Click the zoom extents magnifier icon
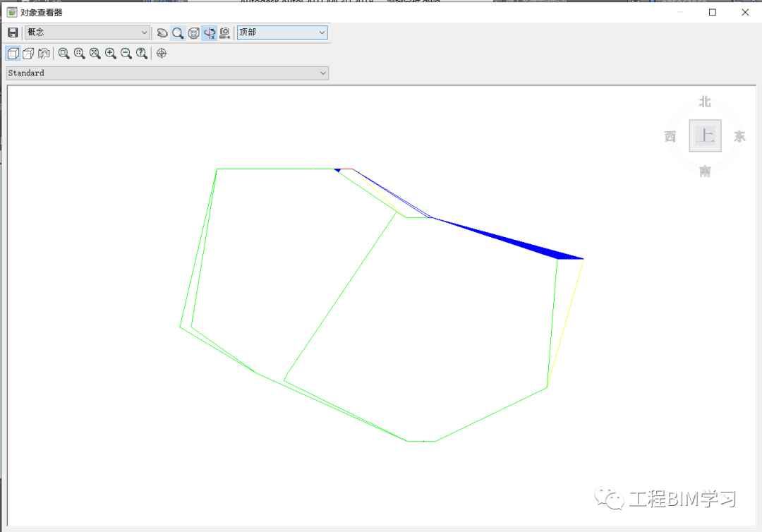Image resolution: width=762 pixels, height=532 pixels. tap(95, 54)
